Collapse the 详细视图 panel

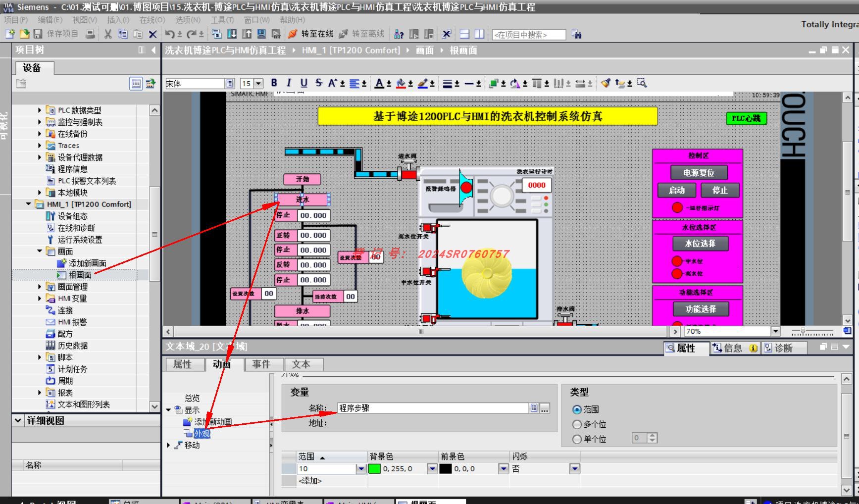(18, 420)
